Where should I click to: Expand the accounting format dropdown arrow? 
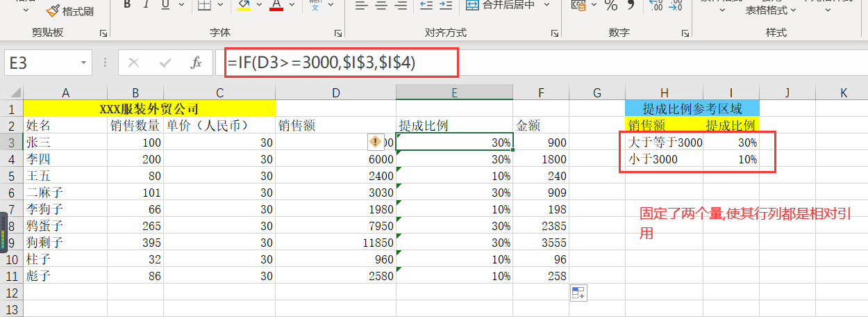[594, 6]
